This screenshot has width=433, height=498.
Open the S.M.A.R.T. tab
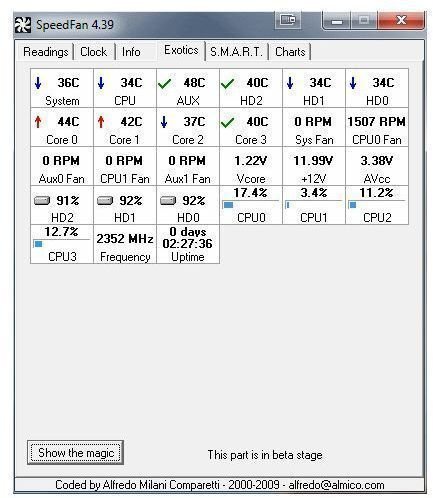(x=236, y=52)
